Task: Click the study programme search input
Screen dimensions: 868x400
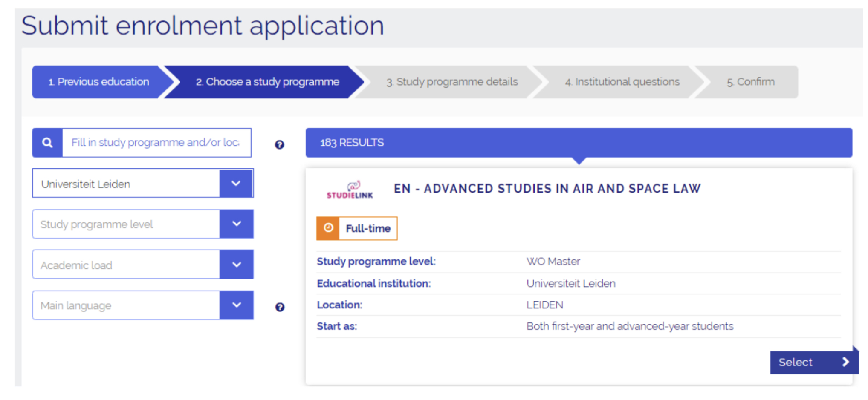Action: tap(156, 143)
